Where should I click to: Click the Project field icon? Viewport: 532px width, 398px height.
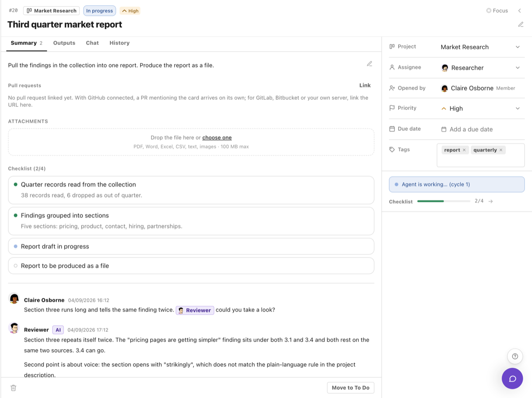click(392, 47)
